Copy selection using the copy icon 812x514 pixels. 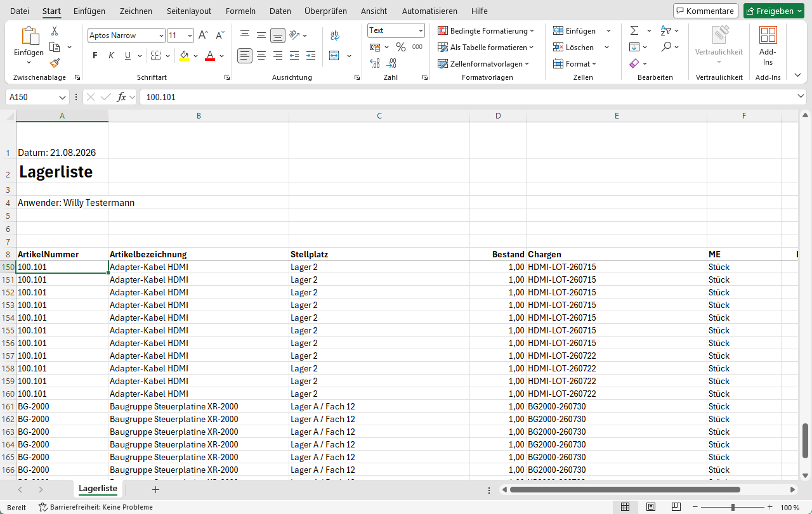(55, 47)
